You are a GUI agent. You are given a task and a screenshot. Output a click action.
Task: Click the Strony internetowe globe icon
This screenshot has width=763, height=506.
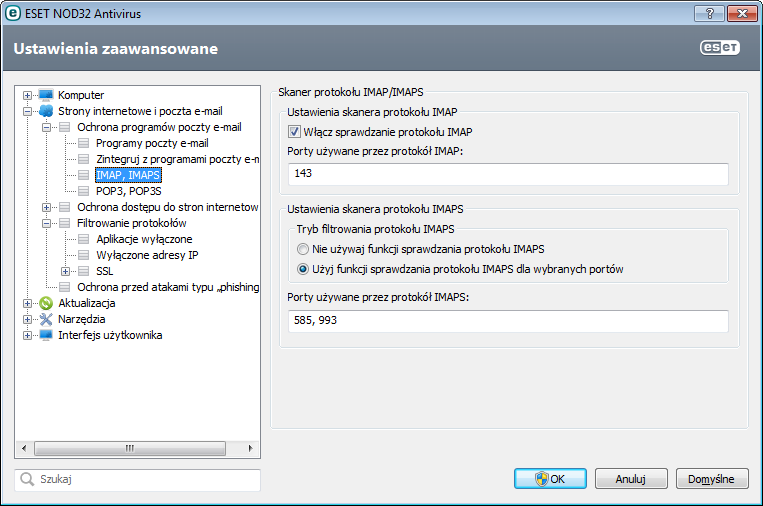(x=46, y=111)
